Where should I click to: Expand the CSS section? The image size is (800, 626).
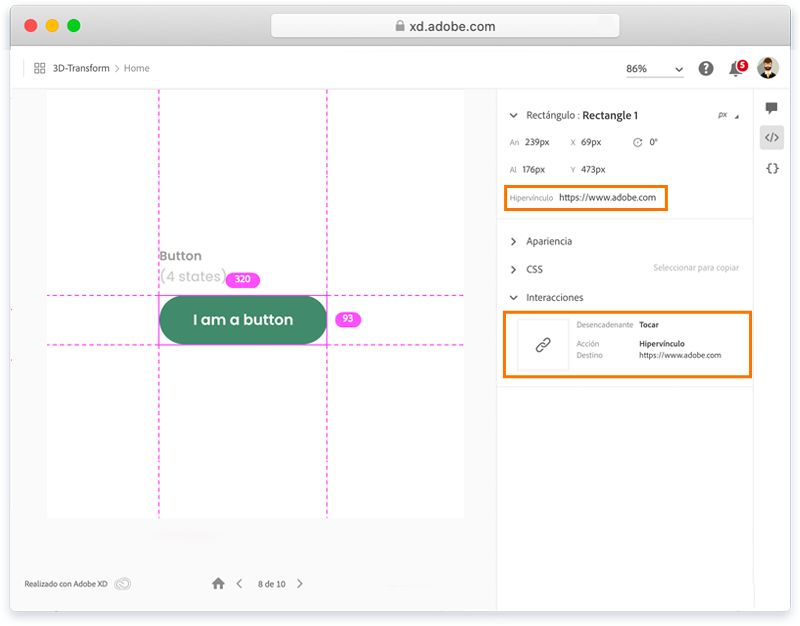[x=514, y=270]
